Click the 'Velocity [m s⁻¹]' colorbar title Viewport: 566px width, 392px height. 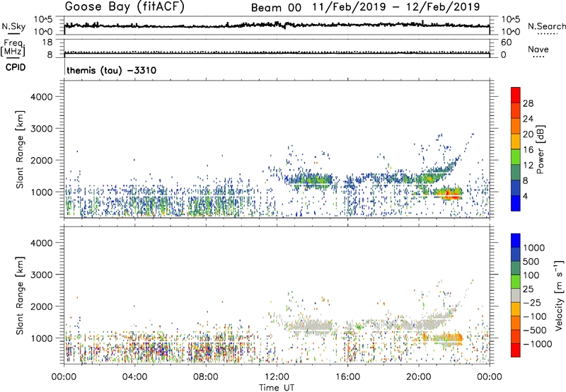pos(559,295)
